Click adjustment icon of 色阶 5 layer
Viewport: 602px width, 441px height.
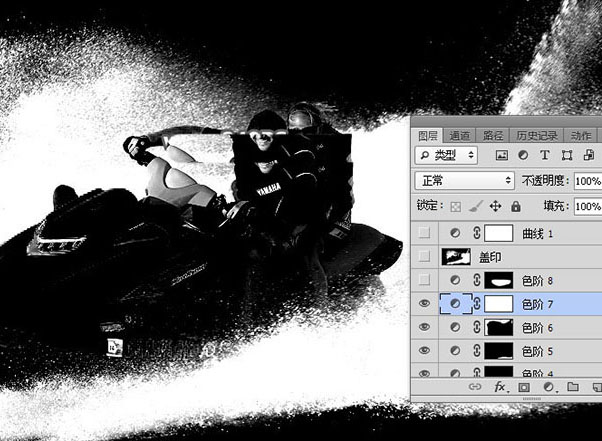(x=455, y=351)
